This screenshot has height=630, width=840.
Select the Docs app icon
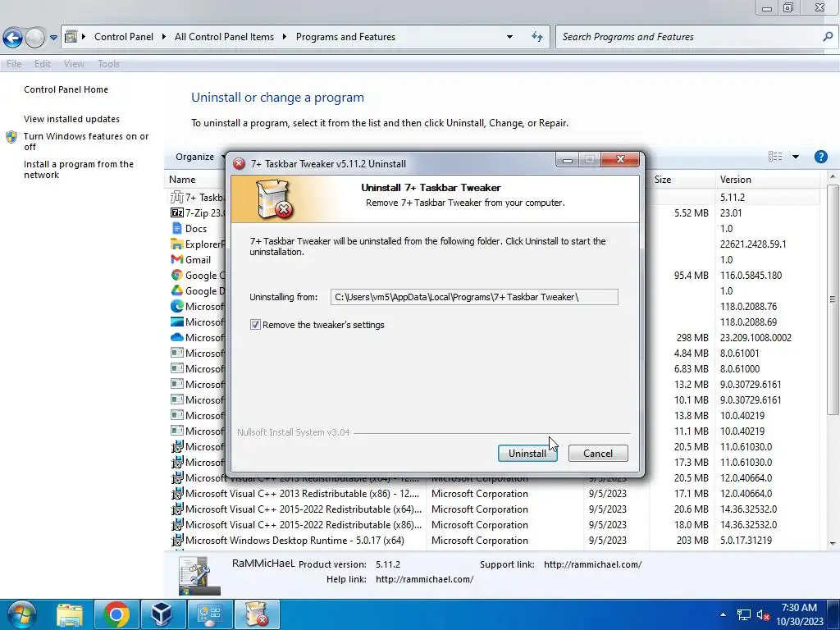[177, 228]
